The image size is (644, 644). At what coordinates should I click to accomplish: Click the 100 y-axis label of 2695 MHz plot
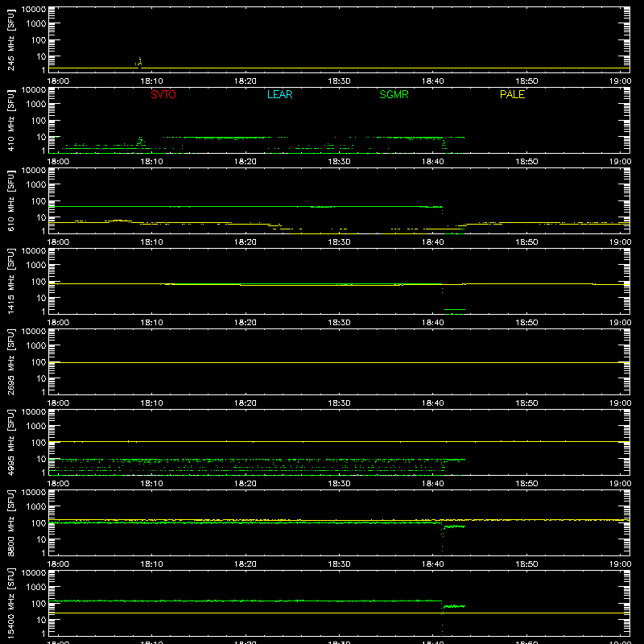[x=39, y=362]
